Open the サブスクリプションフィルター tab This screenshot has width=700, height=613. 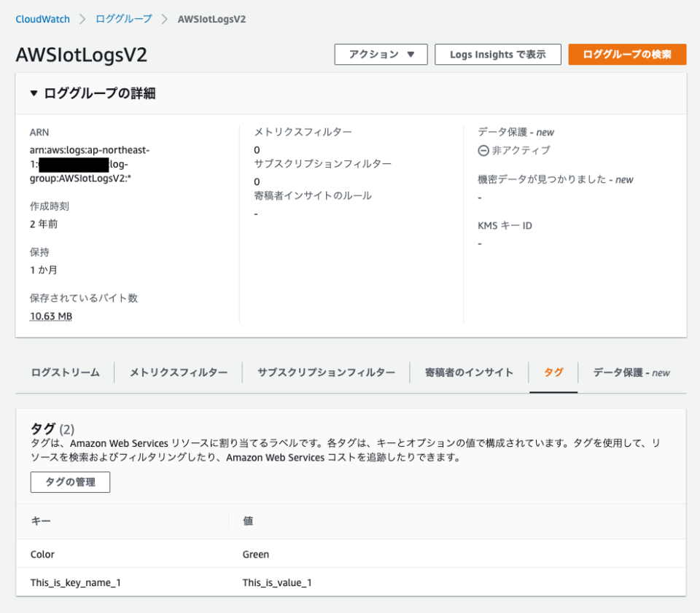coord(327,372)
